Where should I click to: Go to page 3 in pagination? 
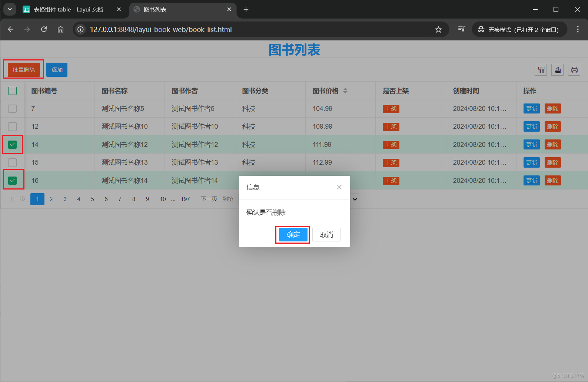(x=65, y=199)
